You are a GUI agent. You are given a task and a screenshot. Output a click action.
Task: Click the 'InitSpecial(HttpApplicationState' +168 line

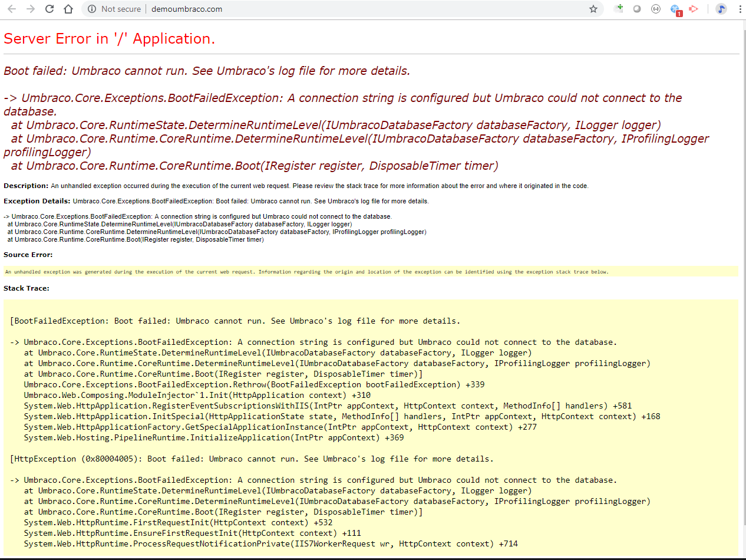click(x=342, y=416)
